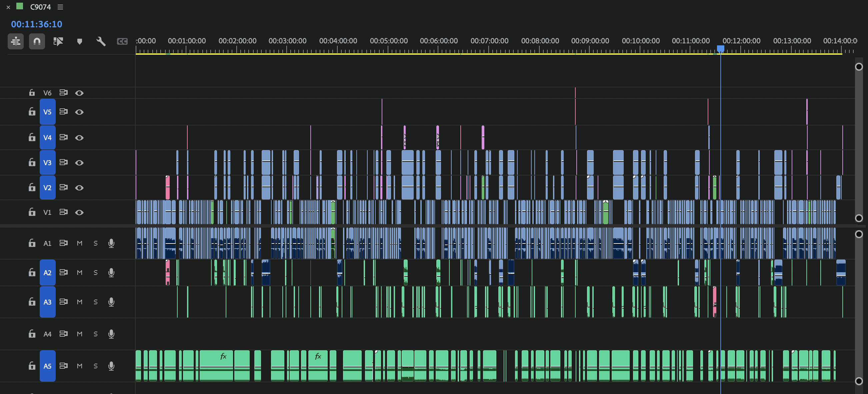
Task: Toggle A5 track targeting
Action: (48, 366)
